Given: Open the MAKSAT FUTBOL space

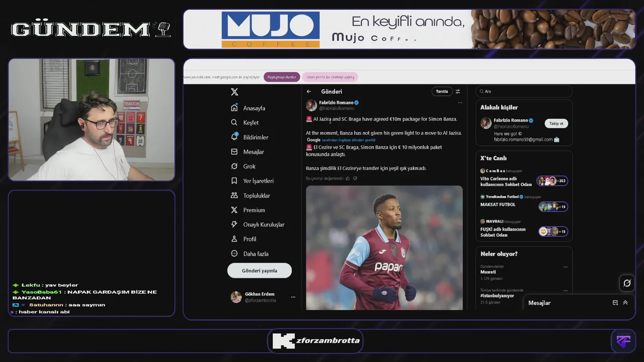Looking at the screenshot, I should [498, 205].
